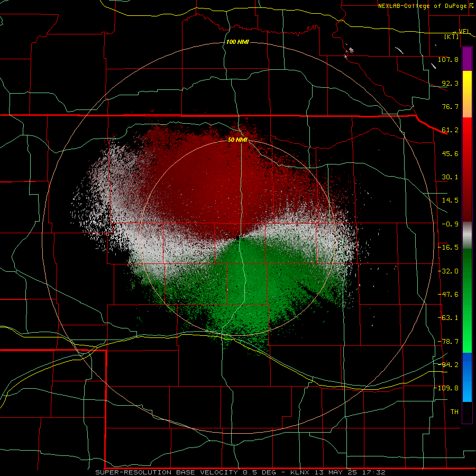This screenshot has height=476, width=476.
Task: Click the -16.5 value on velocity scale
Action: (x=448, y=248)
